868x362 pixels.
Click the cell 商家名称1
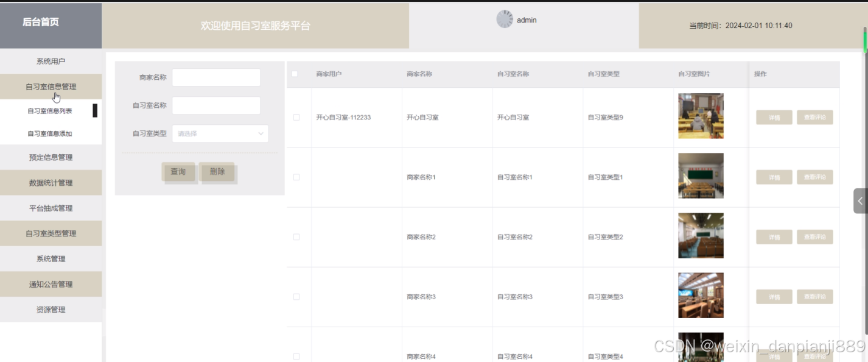(421, 177)
